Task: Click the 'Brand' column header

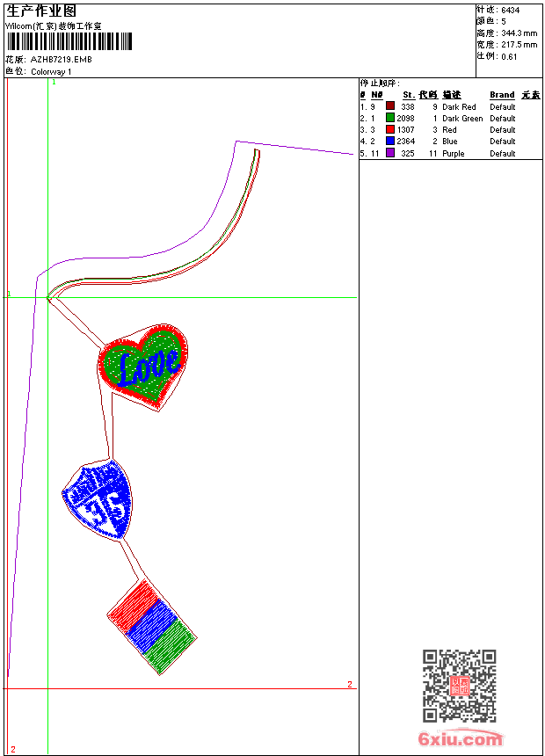Action: point(502,95)
